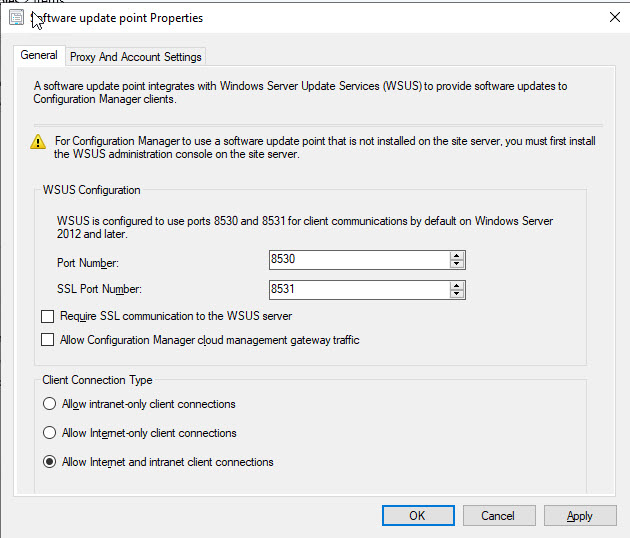Decrease SSL Port Number with the down arrow

point(457,294)
